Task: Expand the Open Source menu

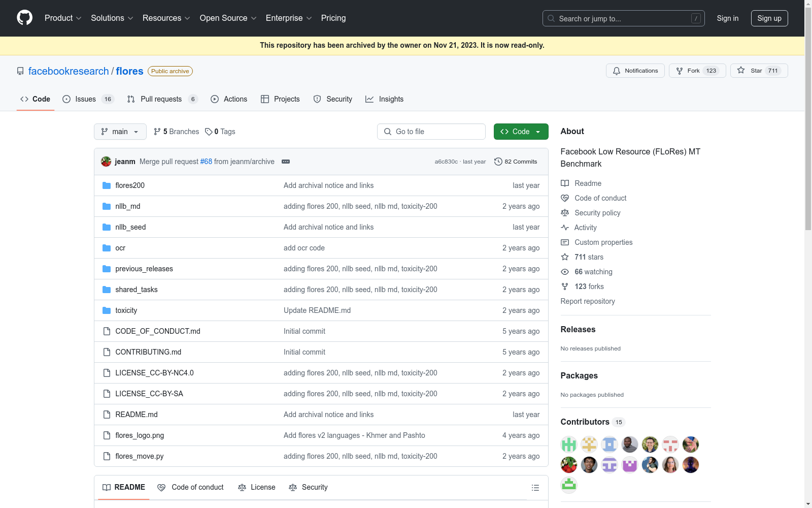Action: point(228,18)
